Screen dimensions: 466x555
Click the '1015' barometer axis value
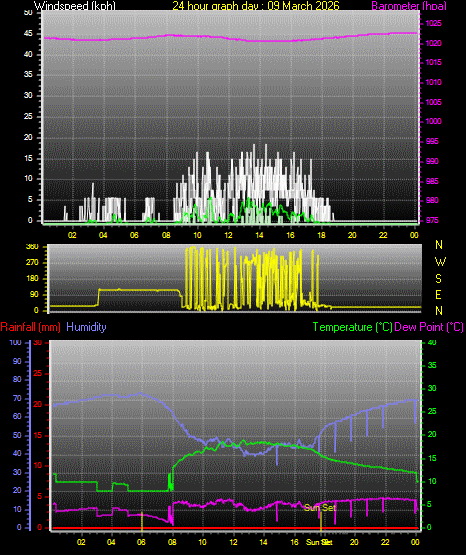(433, 62)
